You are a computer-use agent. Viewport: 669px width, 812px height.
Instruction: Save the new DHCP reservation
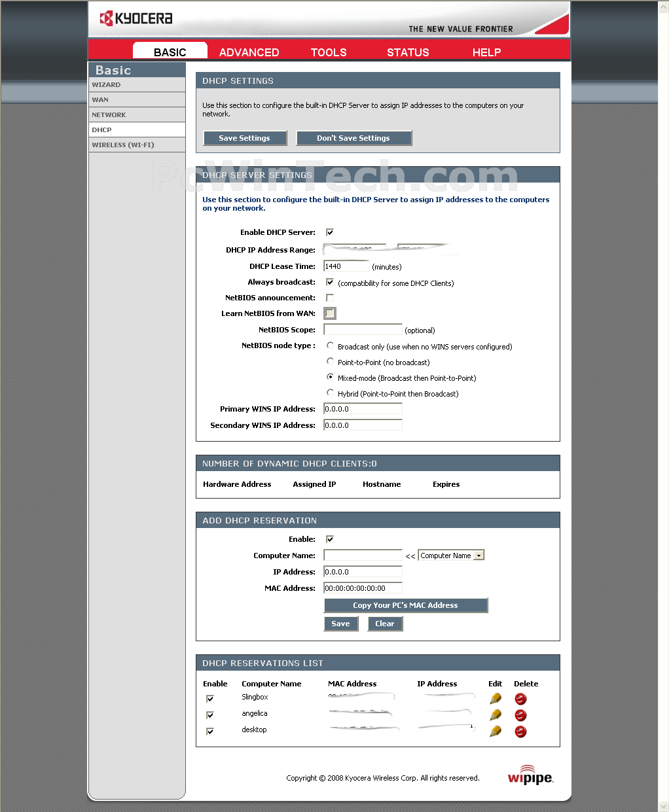tap(340, 624)
